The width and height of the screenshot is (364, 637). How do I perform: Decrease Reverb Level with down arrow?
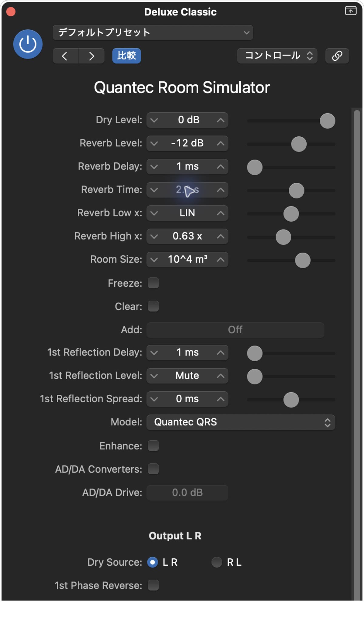(154, 143)
